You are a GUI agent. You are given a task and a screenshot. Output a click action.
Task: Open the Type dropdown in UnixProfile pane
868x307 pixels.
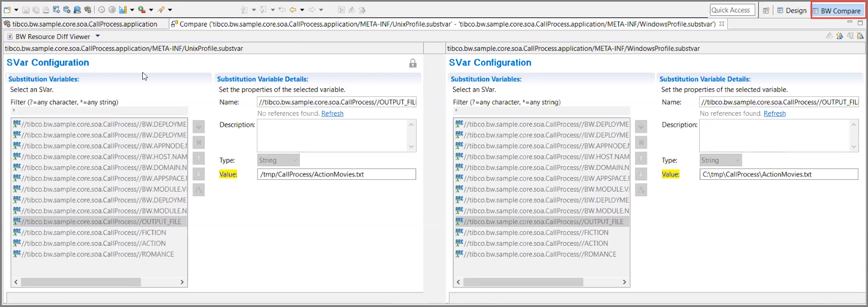tap(278, 160)
